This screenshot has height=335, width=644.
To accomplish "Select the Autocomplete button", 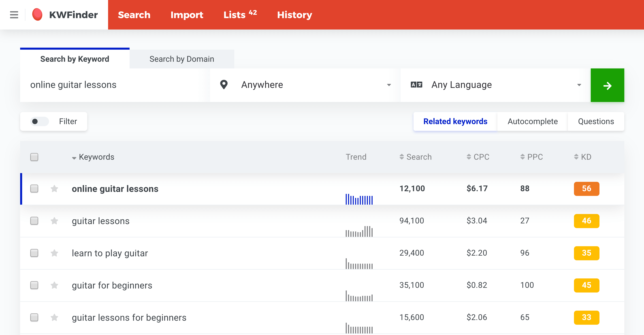I will point(533,121).
